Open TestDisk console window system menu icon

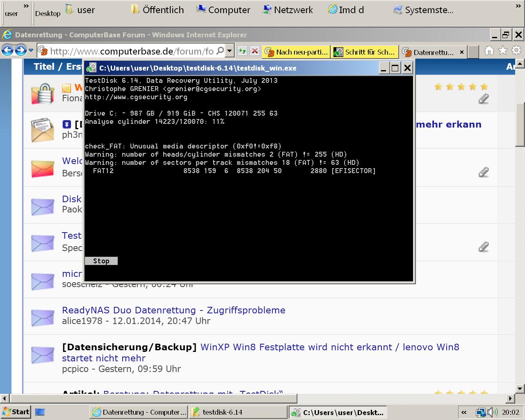tap(91, 68)
